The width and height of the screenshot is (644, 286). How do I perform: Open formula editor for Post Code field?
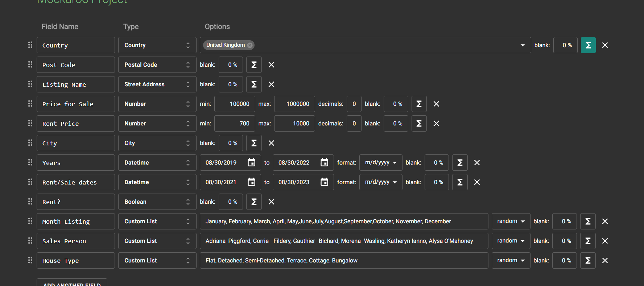[254, 65]
